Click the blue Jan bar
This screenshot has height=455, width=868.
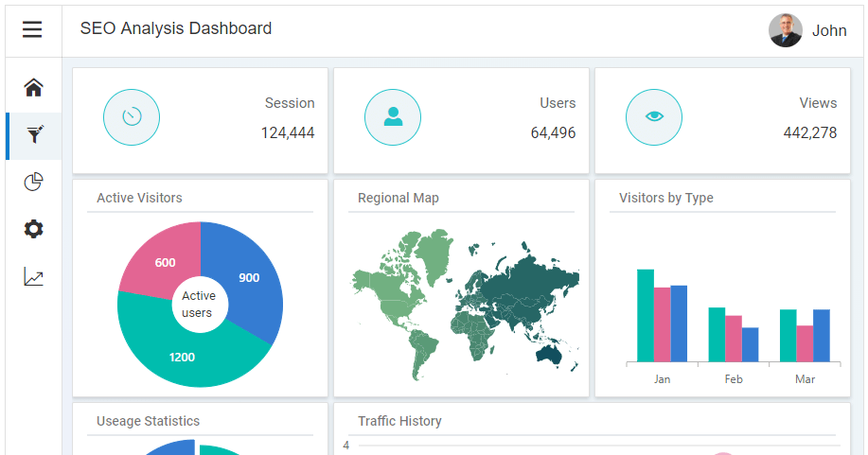click(680, 324)
